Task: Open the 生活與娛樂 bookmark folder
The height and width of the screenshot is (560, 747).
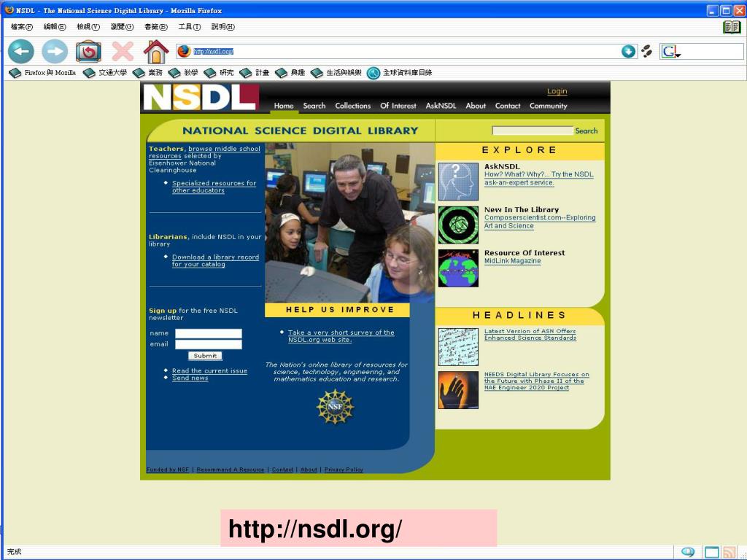Action: pyautogui.click(x=336, y=73)
